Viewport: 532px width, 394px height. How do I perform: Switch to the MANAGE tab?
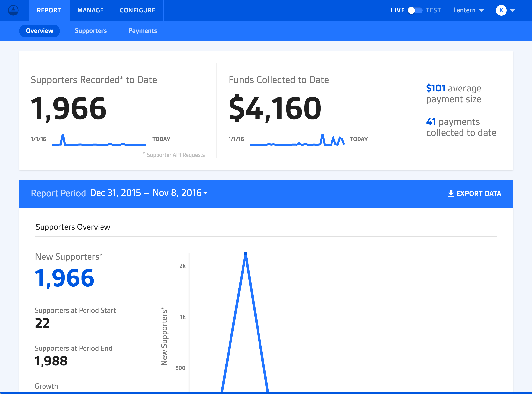click(90, 10)
